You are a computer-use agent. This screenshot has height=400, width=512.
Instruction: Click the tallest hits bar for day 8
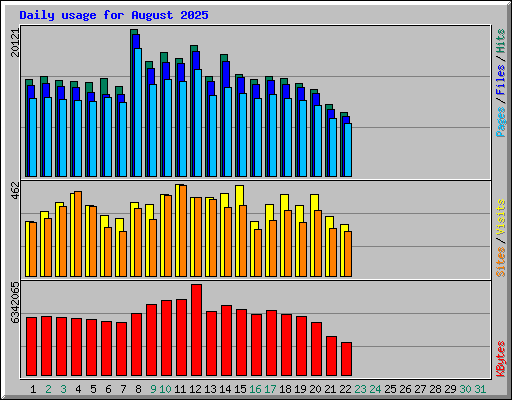(x=131, y=103)
